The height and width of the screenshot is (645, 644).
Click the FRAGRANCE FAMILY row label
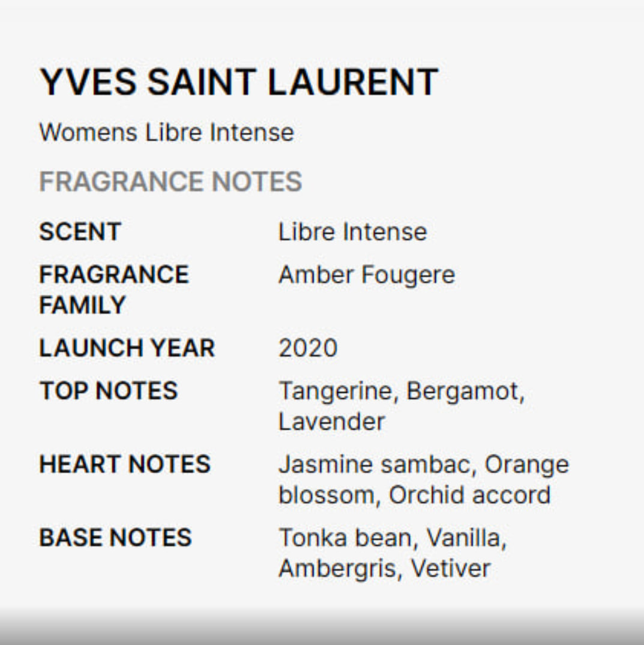[113, 289]
